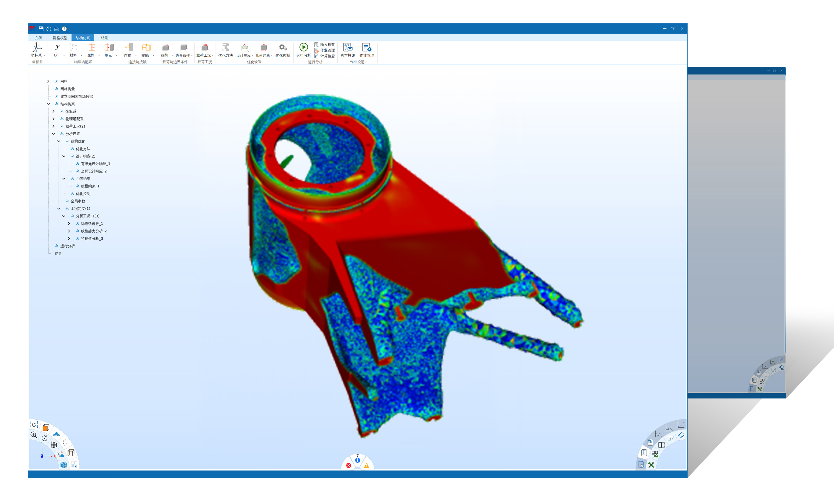Click the 运行分析 green play icon
This screenshot has height=504, width=834.
(x=303, y=47)
